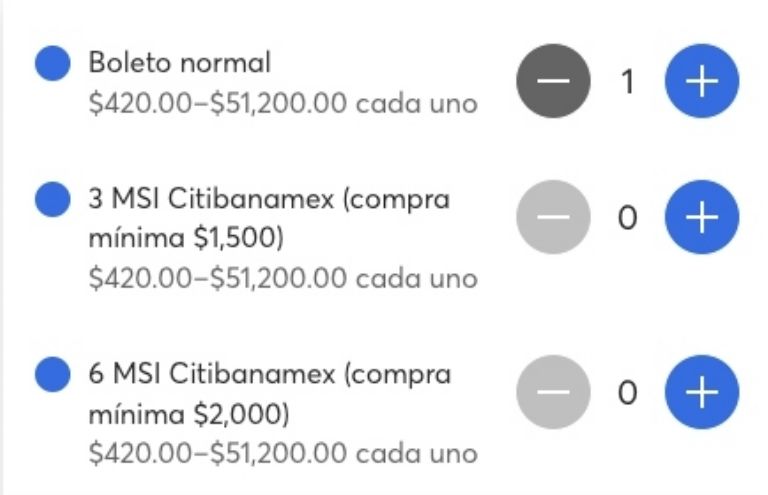Click blue dot beside Boleto normal
The image size is (768, 495).
pos(52,63)
